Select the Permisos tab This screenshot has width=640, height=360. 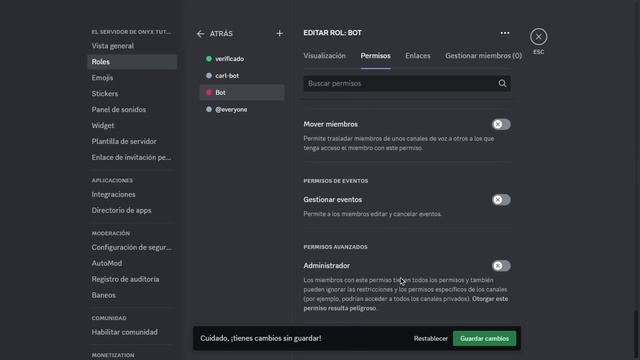[x=376, y=56]
